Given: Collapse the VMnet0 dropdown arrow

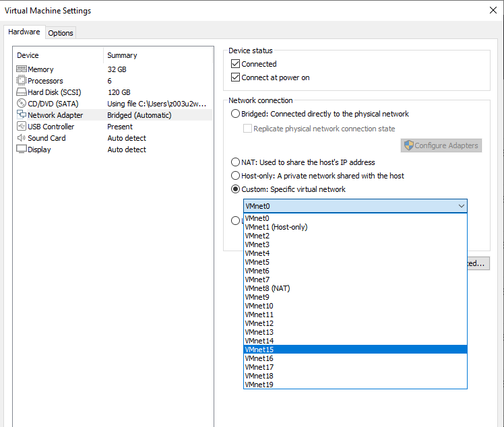Looking at the screenshot, I should coord(461,206).
